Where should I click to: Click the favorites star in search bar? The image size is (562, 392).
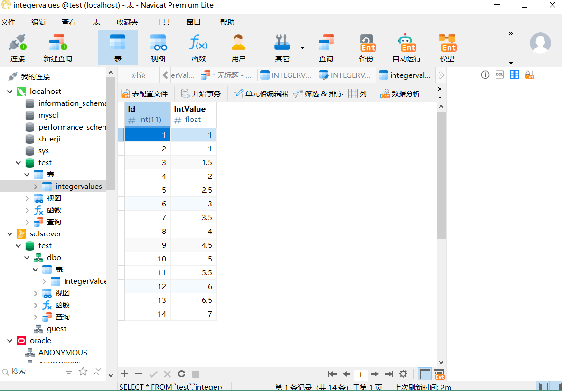click(83, 372)
